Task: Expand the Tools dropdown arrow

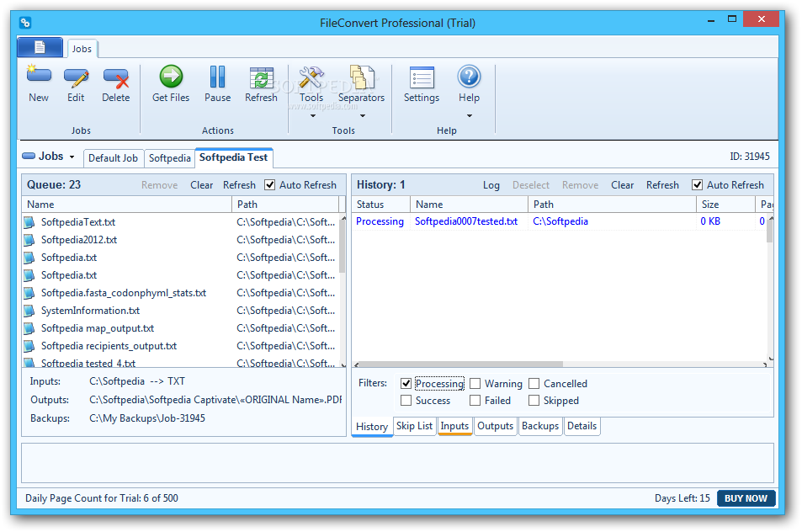Action: [313, 115]
